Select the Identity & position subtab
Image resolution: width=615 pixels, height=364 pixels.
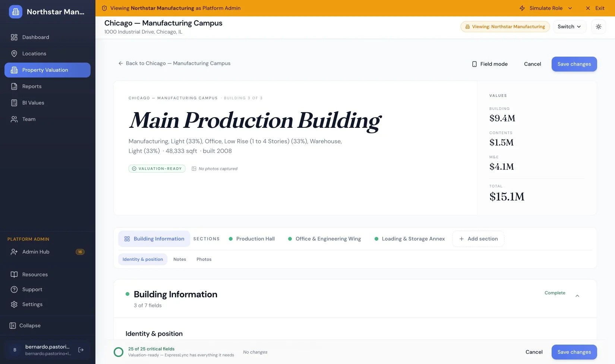(143, 259)
